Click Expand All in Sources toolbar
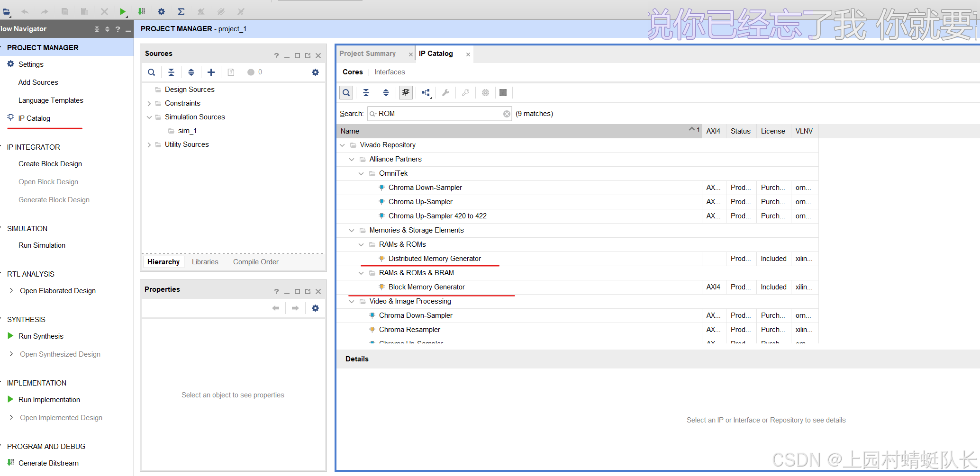Screen dimensions: 980x476 [191, 72]
